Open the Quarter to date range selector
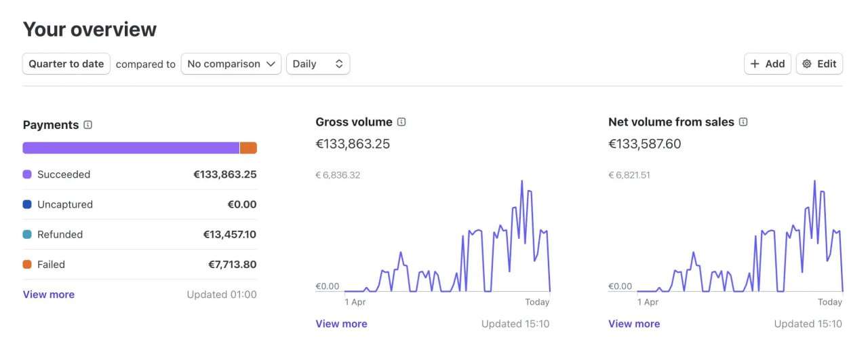 tap(66, 64)
